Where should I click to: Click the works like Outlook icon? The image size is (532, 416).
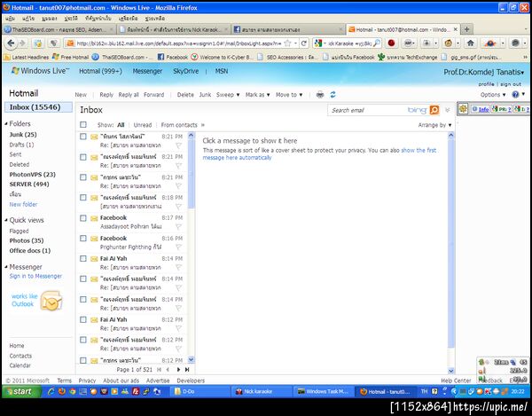(x=51, y=301)
